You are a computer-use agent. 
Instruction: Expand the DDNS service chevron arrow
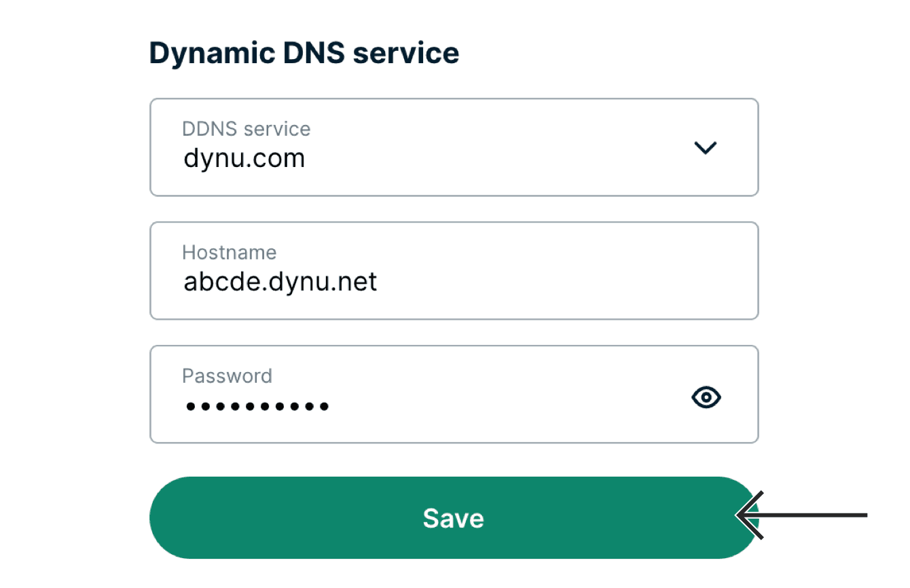coord(706,147)
